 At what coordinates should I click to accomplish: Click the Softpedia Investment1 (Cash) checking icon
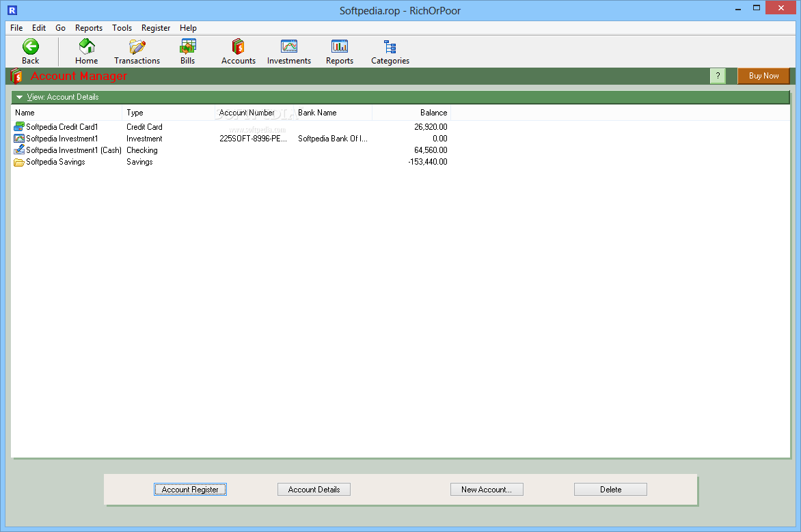pyautogui.click(x=19, y=150)
